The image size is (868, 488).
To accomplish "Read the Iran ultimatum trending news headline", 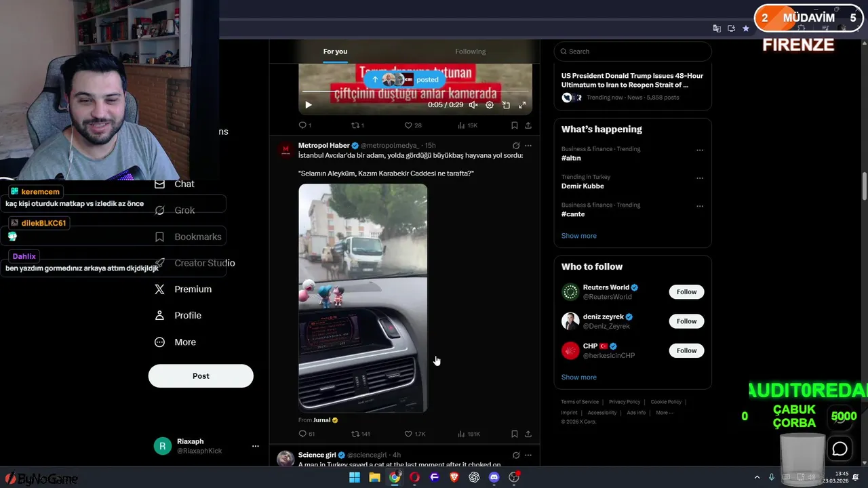I will (x=632, y=81).
